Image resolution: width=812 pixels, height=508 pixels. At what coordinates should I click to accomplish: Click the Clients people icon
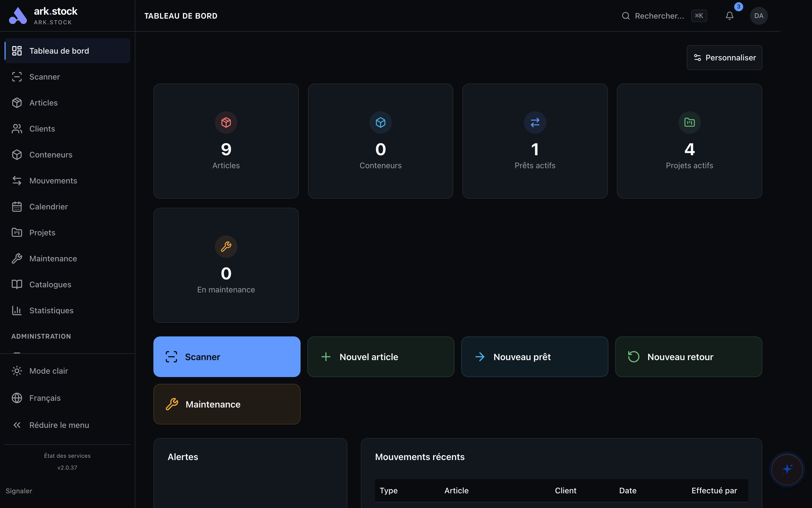tap(17, 129)
